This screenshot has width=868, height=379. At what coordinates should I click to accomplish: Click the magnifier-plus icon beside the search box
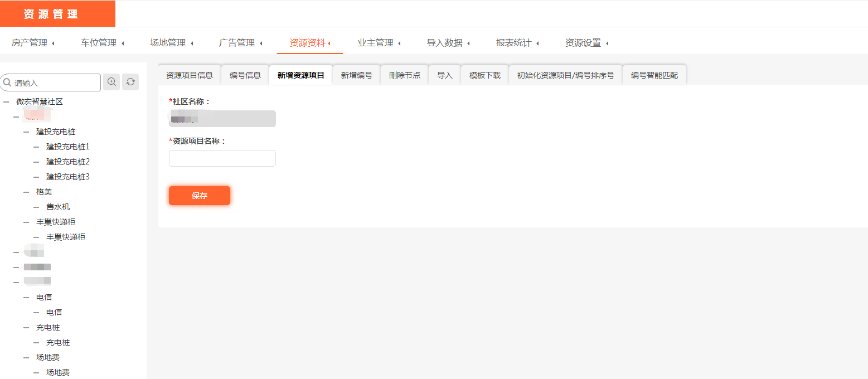click(x=111, y=82)
